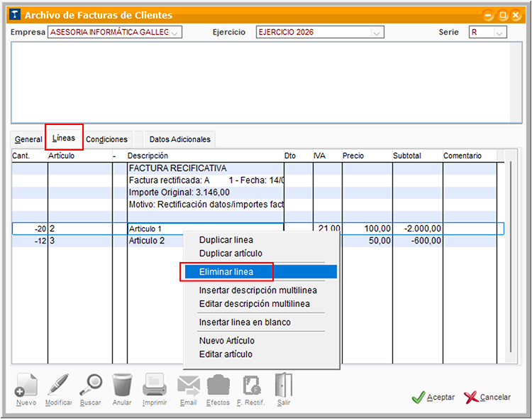Click the title bar app logo icon
The width and height of the screenshot is (532, 419).
click(x=15, y=15)
